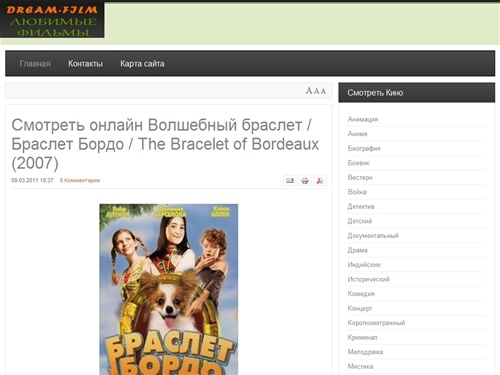Click the article title Волшебный браслет

[165, 144]
